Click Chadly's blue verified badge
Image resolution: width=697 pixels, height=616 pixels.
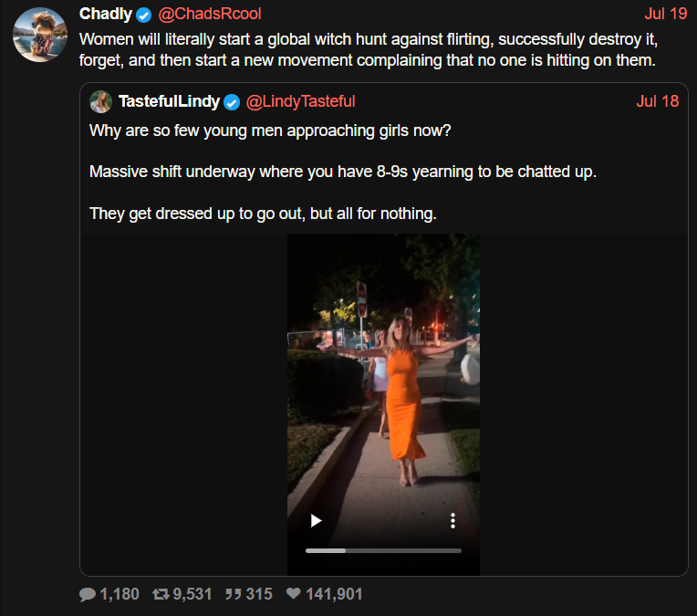point(143,15)
